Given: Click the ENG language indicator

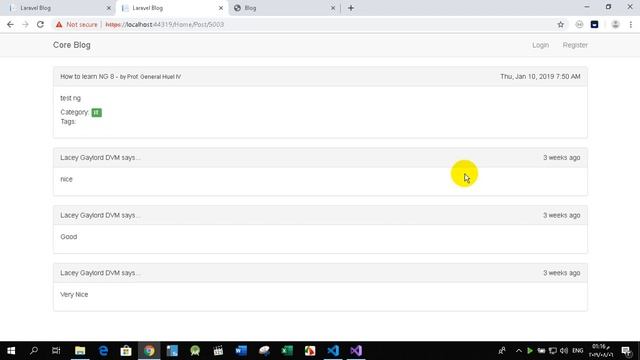Looking at the screenshot, I should pyautogui.click(x=578, y=351).
